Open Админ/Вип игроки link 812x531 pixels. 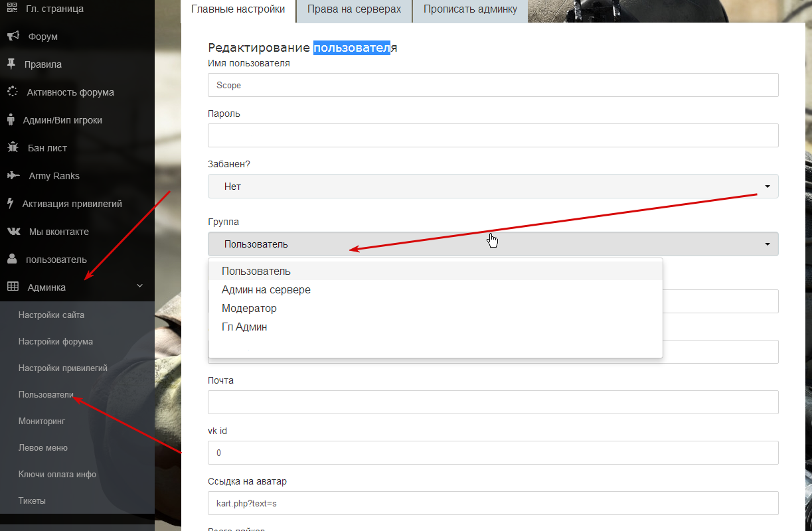62,120
